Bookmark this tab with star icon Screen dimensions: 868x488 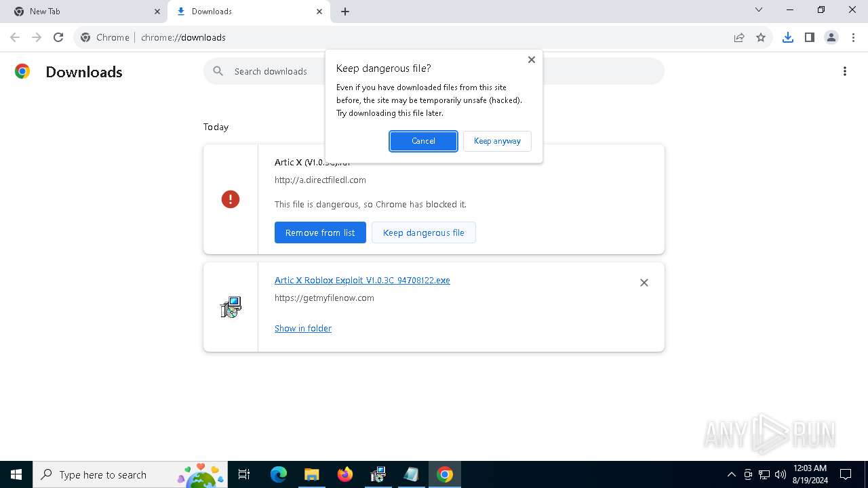click(761, 37)
